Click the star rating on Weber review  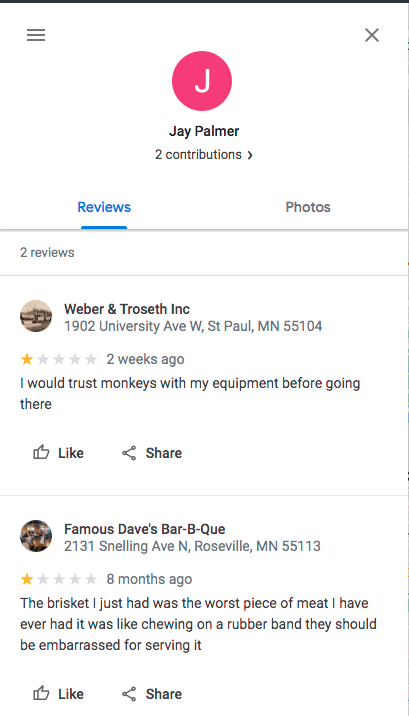click(x=59, y=359)
